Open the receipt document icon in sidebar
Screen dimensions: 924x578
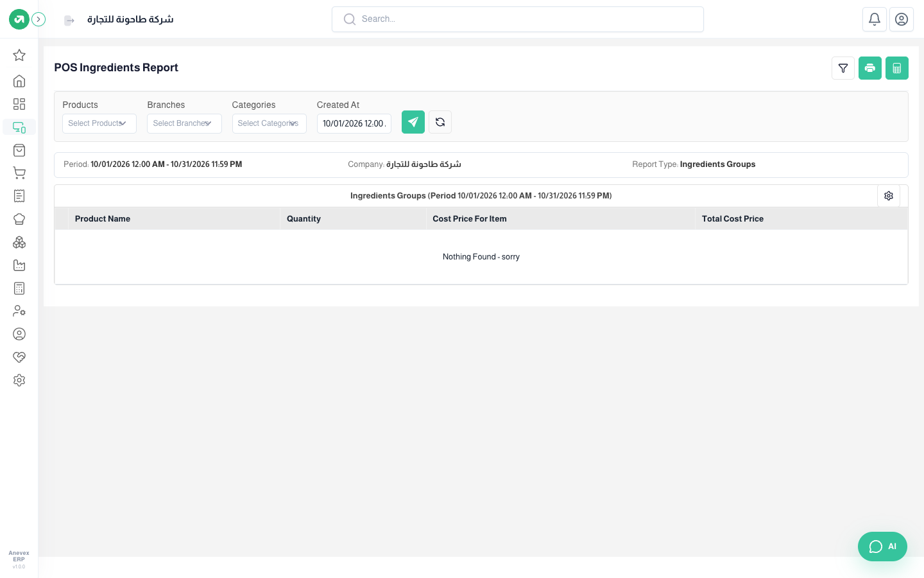(x=19, y=196)
